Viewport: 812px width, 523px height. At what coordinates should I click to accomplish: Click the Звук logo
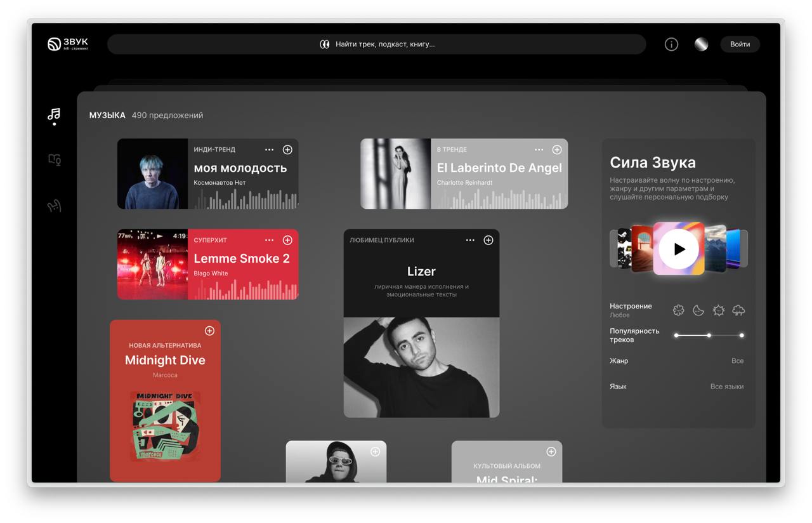68,44
